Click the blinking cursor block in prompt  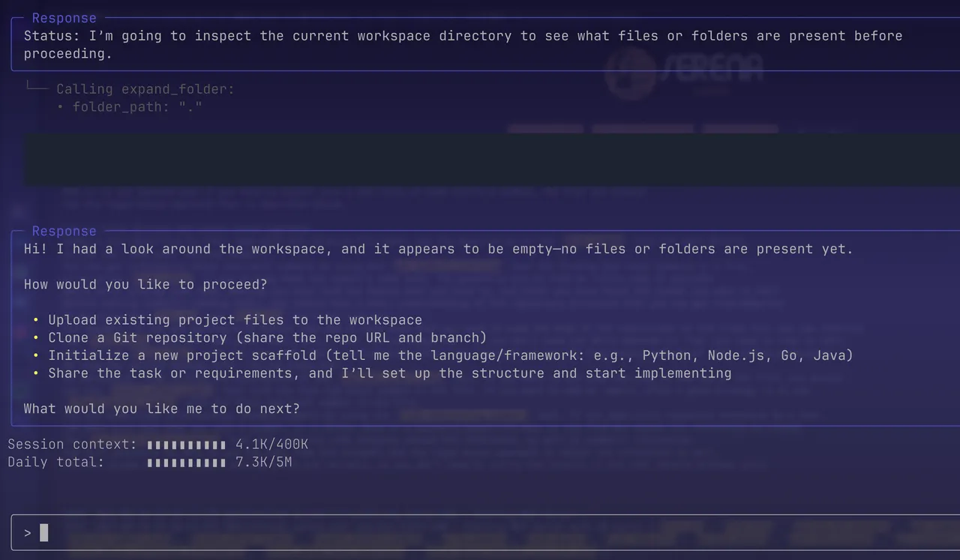(44, 533)
